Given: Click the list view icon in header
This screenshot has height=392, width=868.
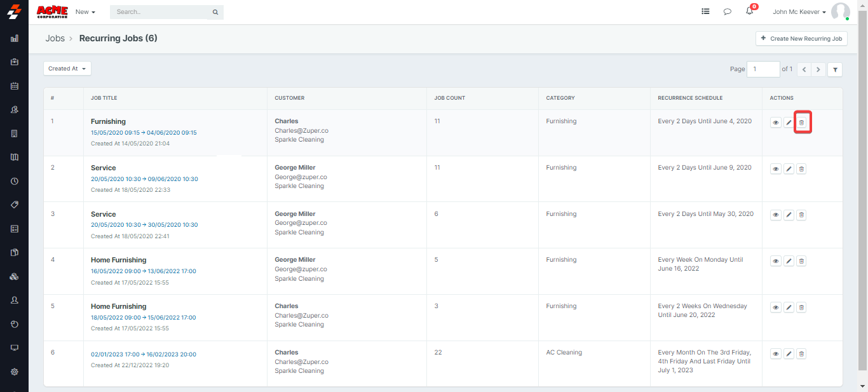Looking at the screenshot, I should click(705, 11).
